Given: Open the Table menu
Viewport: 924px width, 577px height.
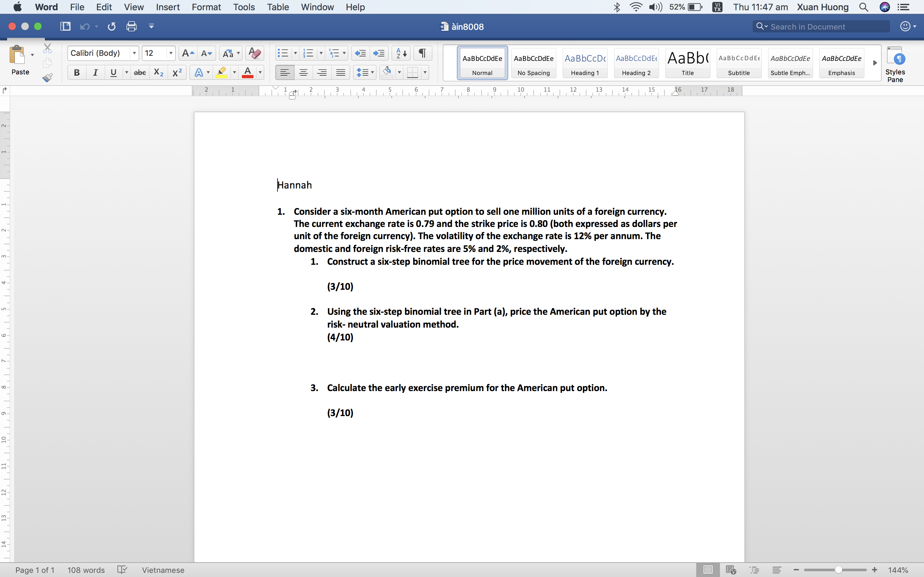Looking at the screenshot, I should (278, 7).
